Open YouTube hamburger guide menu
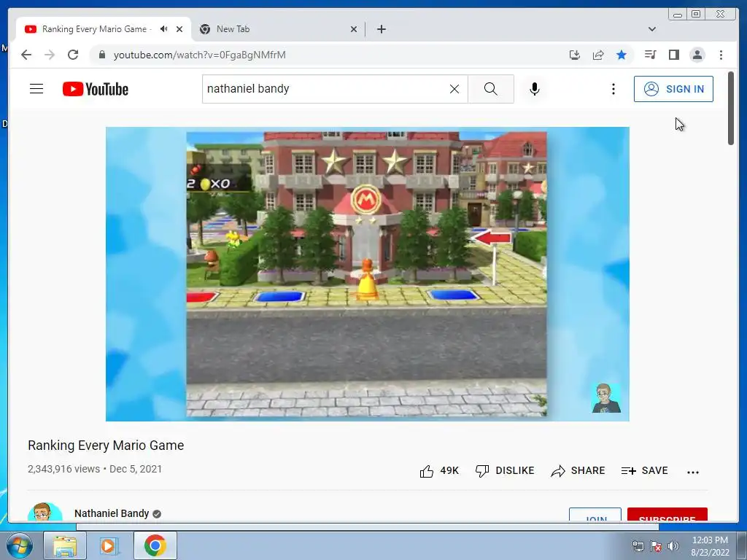Viewport: 747px width, 560px height. pyautogui.click(x=36, y=89)
